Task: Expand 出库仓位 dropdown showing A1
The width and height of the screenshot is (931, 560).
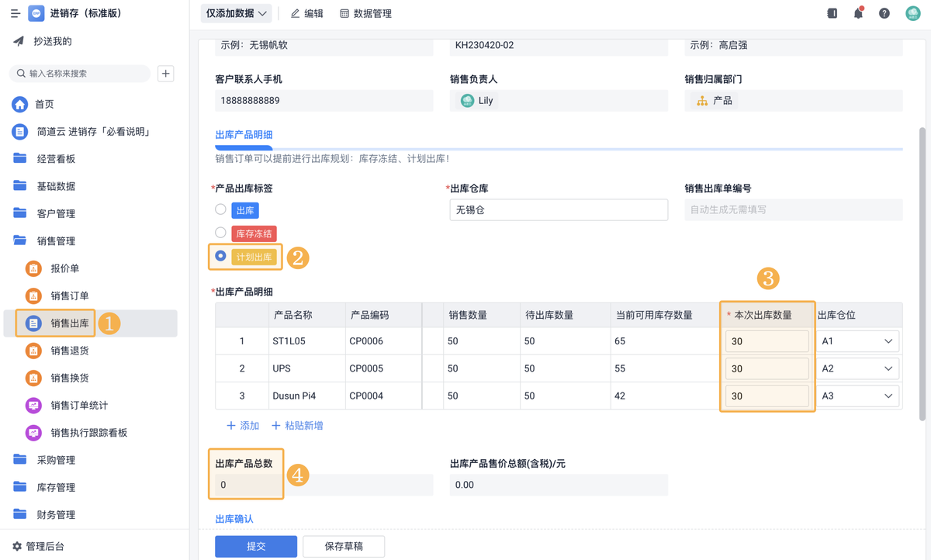Action: pyautogui.click(x=857, y=341)
